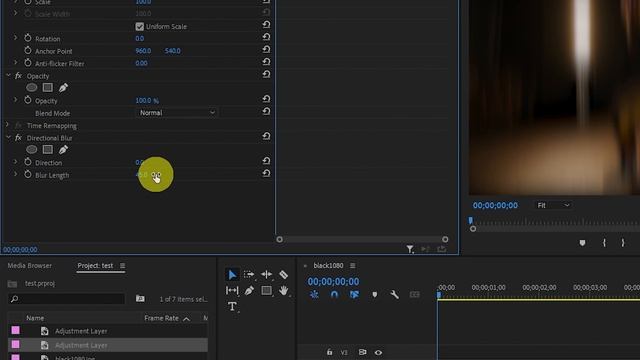Toggle animation stopwatch for Opacity value
This screenshot has width=640, height=360.
[x=28, y=100]
